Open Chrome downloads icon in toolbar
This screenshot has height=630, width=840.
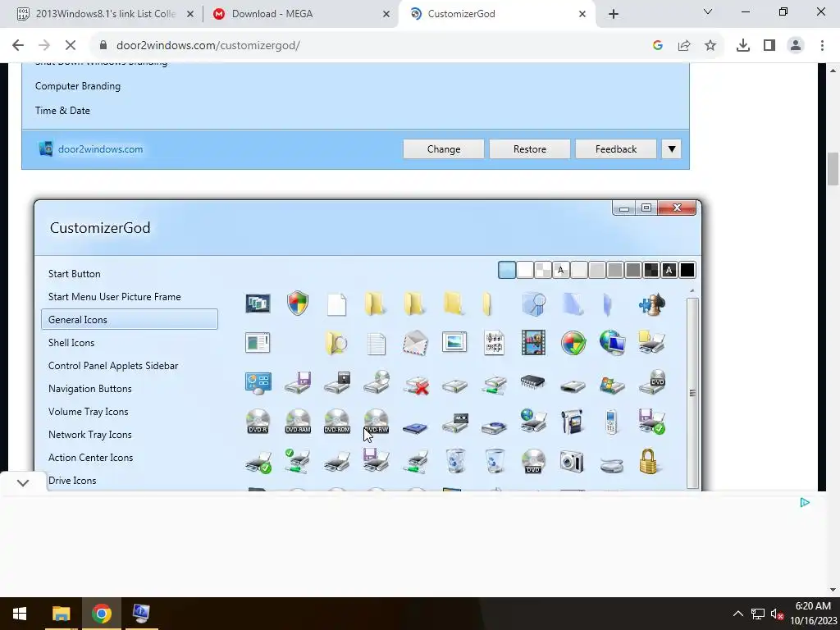coord(742,46)
